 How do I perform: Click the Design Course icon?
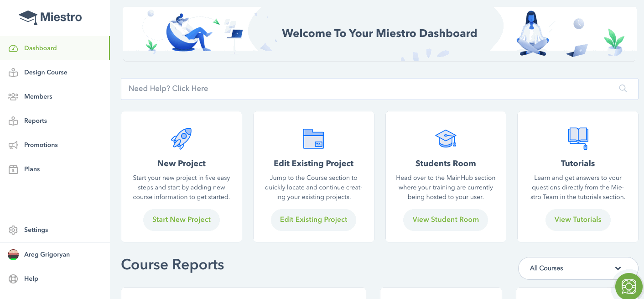(x=13, y=73)
